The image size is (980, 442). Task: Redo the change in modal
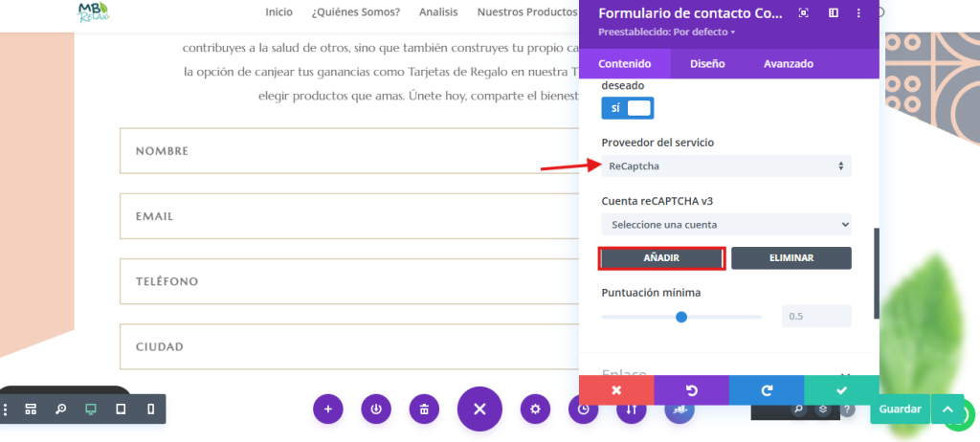[767, 390]
